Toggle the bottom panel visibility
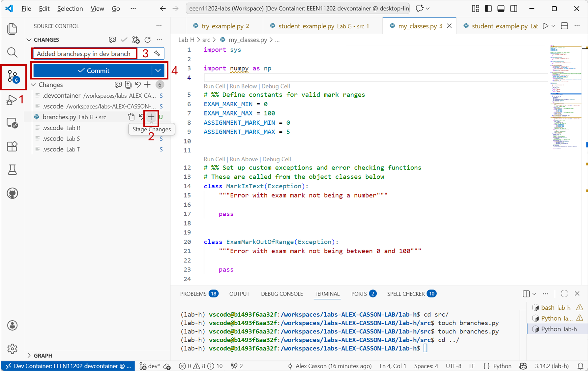This screenshot has height=371, width=588. coord(501,9)
